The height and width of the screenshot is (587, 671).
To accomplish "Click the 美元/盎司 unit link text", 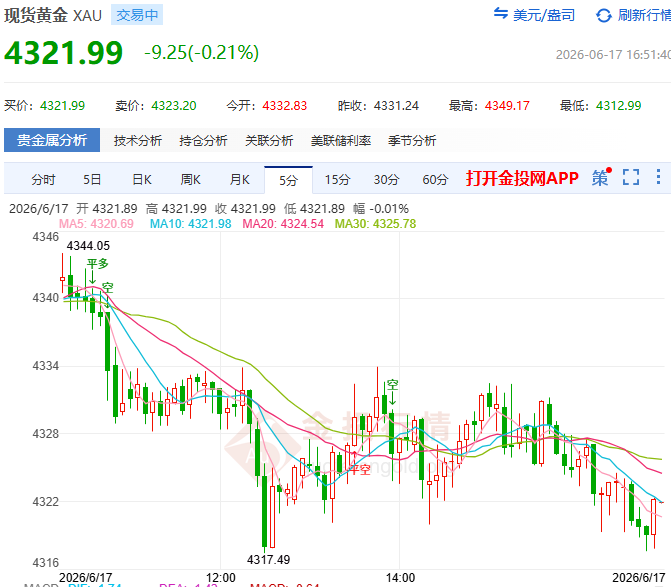I will tap(543, 15).
